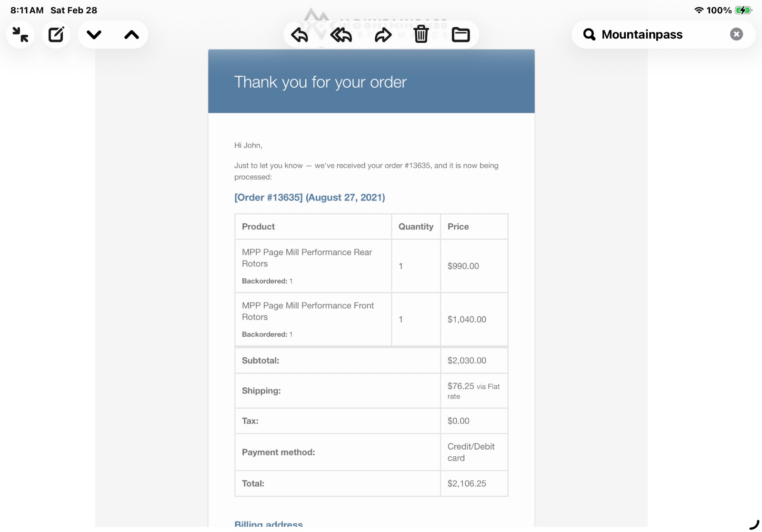
Task: Compose a new email message
Action: pos(56,35)
